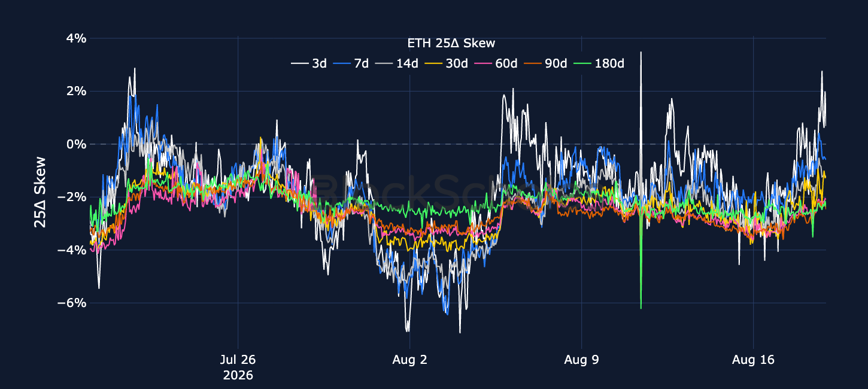Toggle the 60d legend entry
The width and height of the screenshot is (868, 389).
pos(495,63)
